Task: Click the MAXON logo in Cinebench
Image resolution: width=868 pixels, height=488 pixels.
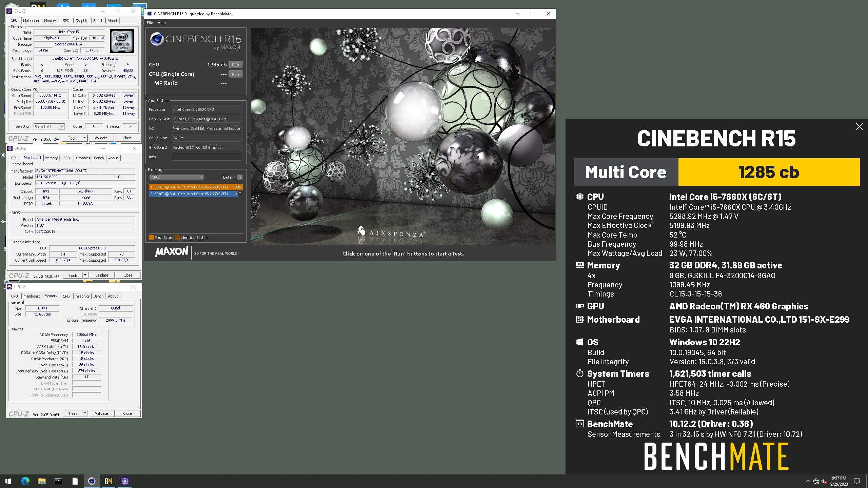Action: tap(172, 252)
